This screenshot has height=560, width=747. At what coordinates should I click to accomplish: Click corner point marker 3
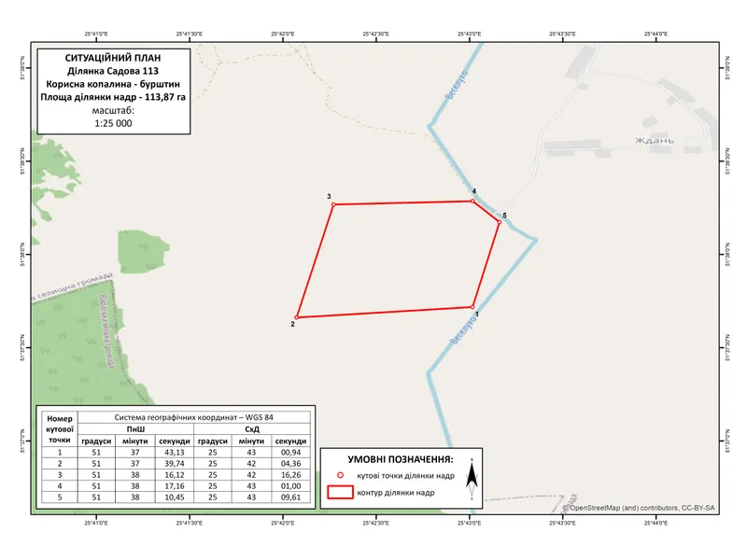(333, 204)
